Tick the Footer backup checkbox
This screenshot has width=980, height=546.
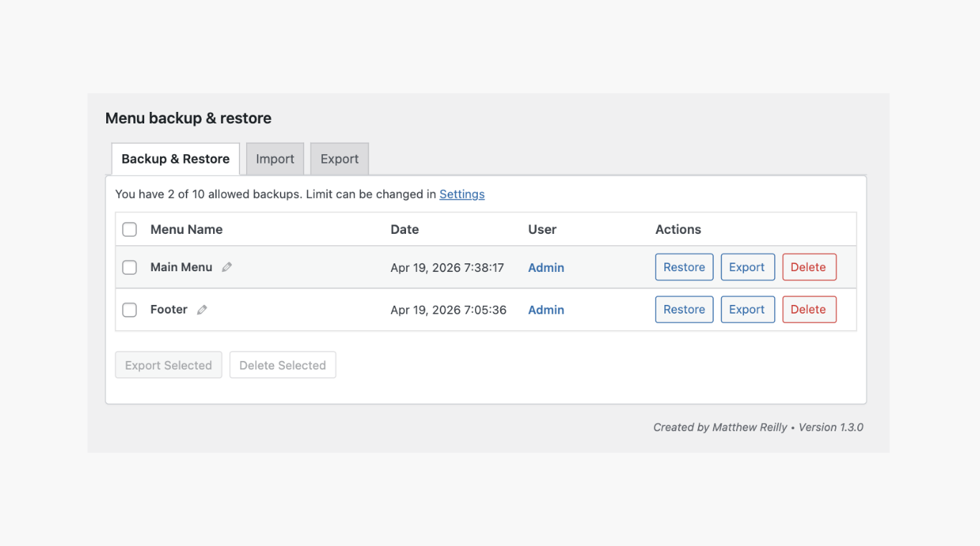tap(129, 310)
